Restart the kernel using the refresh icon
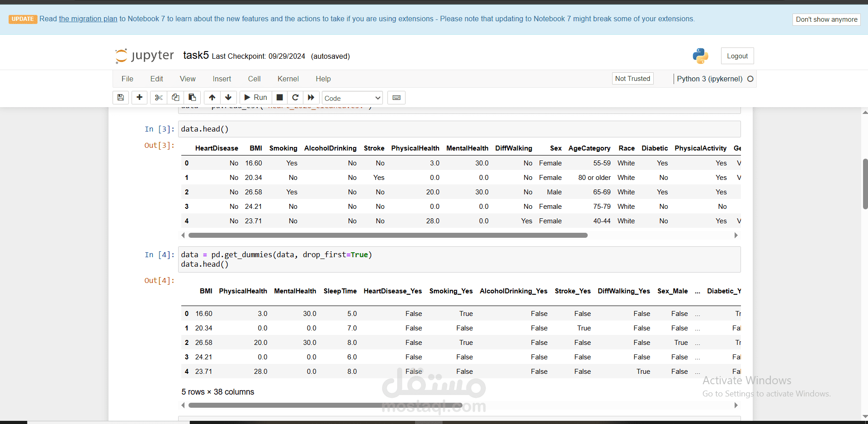868x424 pixels. pyautogui.click(x=295, y=97)
